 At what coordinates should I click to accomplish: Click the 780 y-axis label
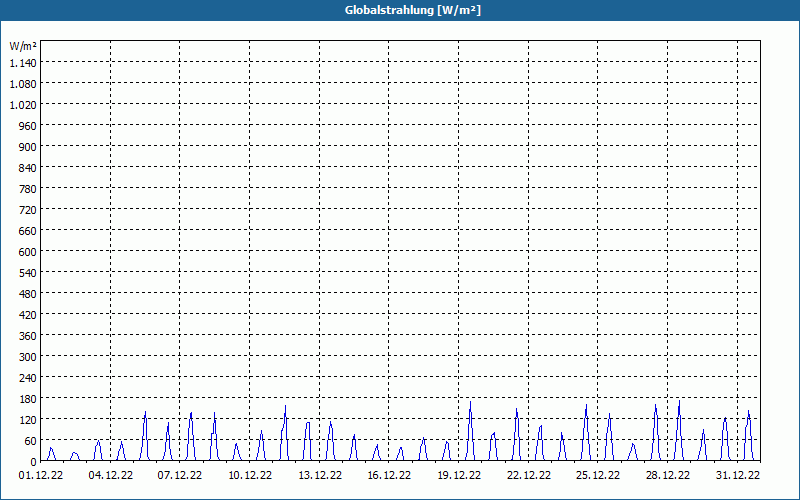28,189
